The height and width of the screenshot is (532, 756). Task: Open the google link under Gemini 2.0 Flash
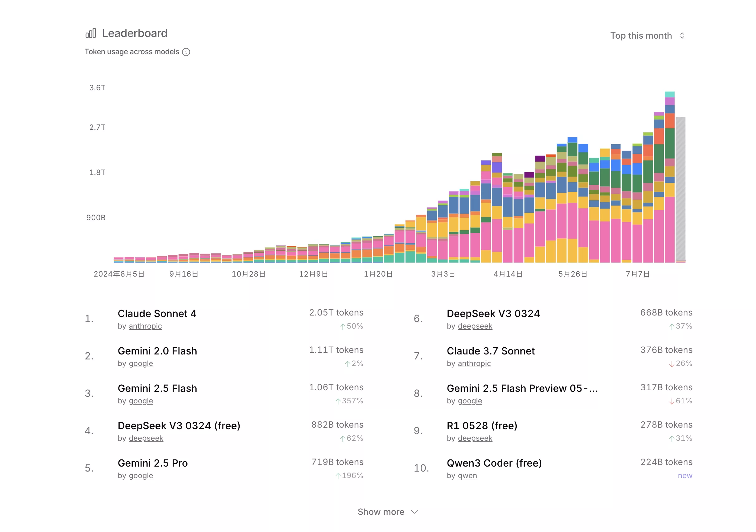[x=141, y=363]
